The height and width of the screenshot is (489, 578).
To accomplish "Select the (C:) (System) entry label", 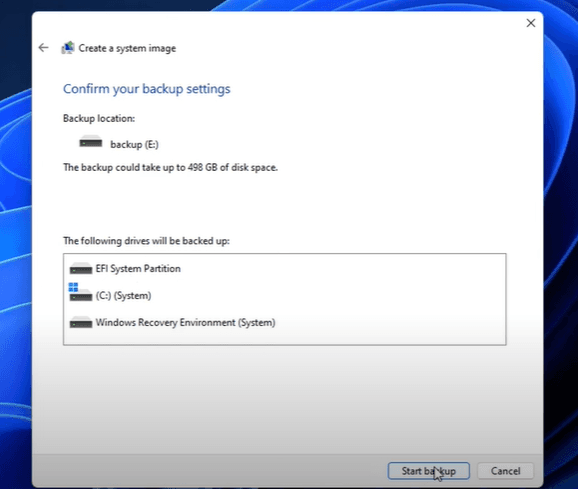I will point(123,296).
